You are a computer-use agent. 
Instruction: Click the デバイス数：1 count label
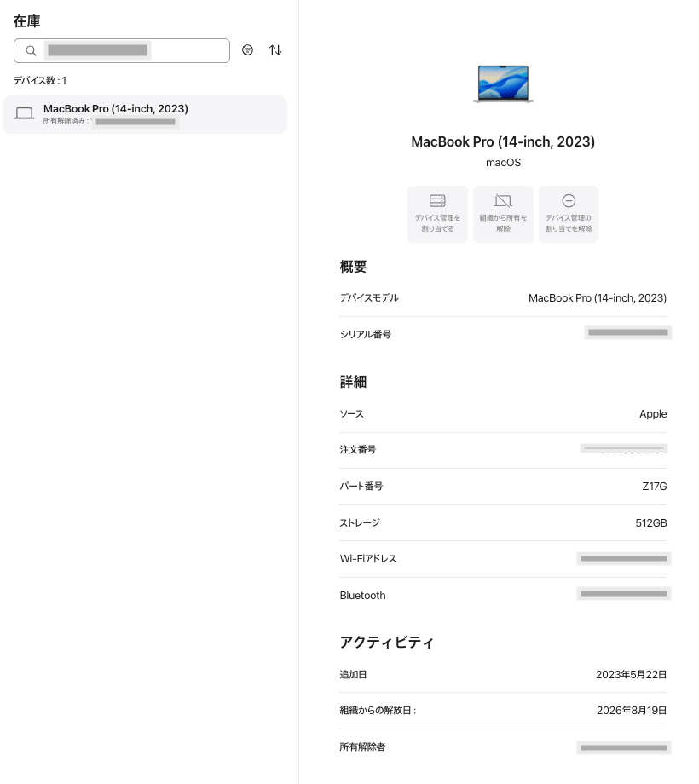click(40, 80)
